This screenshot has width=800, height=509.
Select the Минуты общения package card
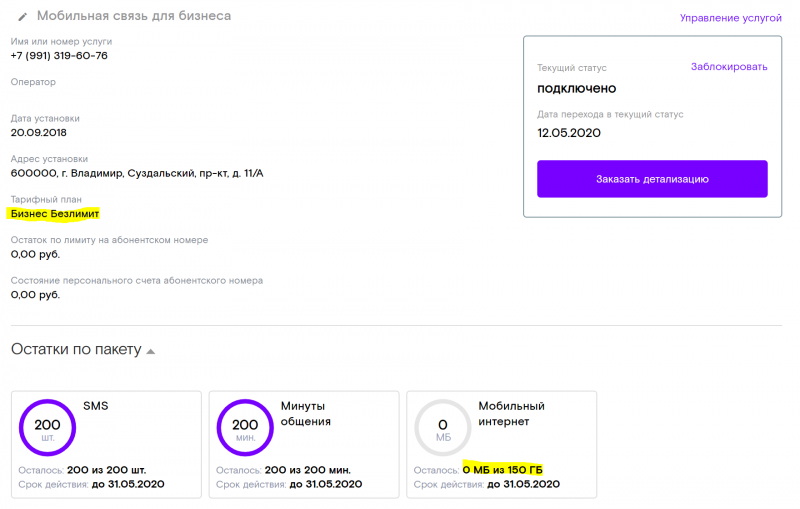pos(304,444)
